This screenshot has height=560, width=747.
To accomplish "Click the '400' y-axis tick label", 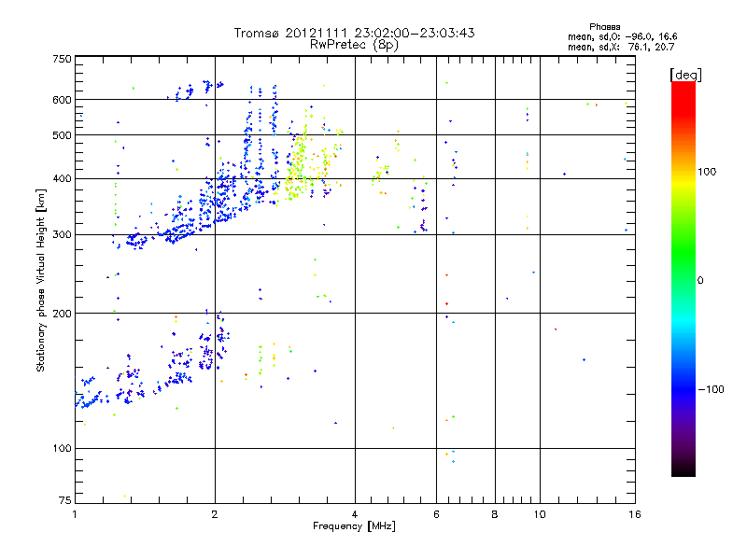I will (x=62, y=178).
